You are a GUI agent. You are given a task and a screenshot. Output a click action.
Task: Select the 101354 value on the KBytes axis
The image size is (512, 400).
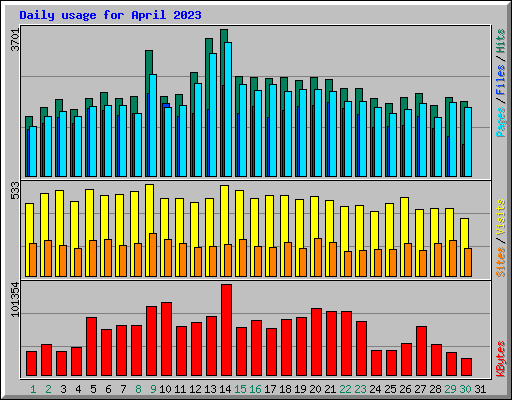point(15,299)
